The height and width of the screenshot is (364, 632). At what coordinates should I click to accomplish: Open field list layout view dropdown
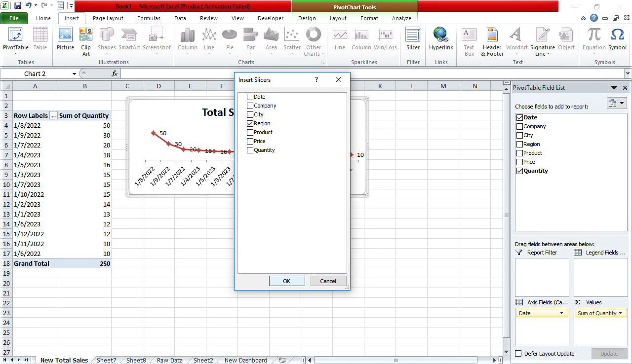617,104
